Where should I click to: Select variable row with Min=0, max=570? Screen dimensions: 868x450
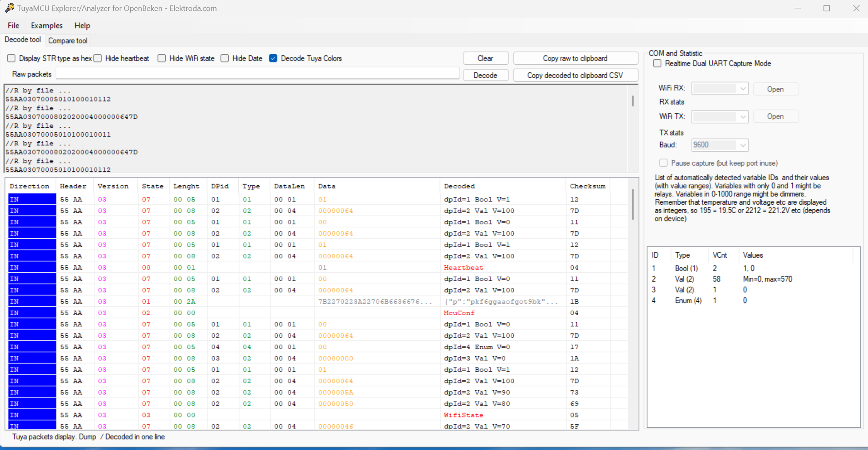tap(751, 279)
